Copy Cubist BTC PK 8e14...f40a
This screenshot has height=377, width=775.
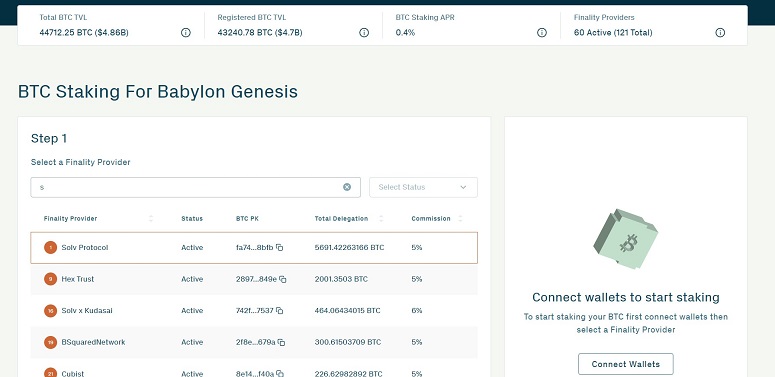[280, 374]
